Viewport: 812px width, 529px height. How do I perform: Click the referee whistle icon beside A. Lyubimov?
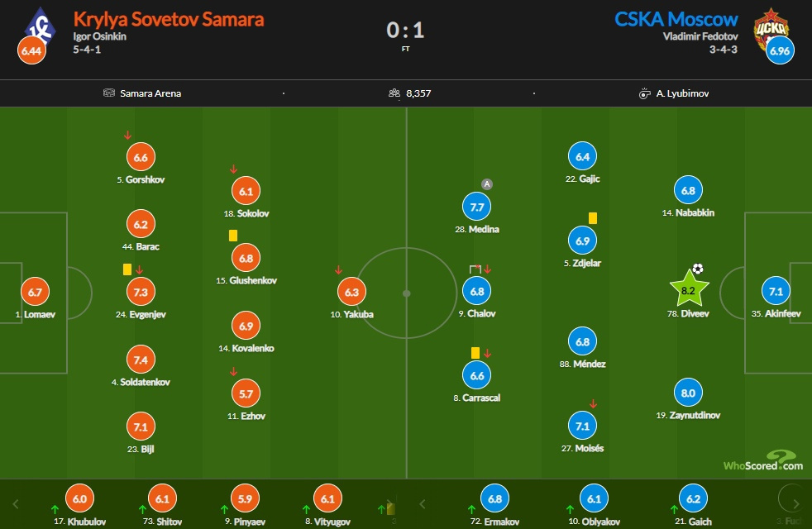pos(645,93)
